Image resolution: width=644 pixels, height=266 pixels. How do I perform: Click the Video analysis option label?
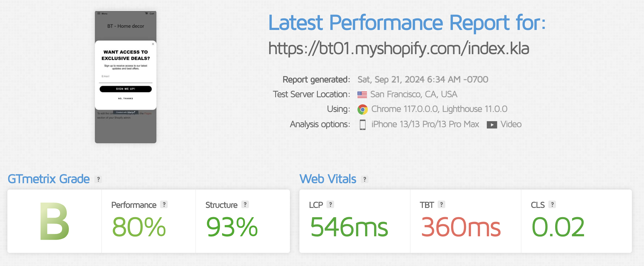511,124
